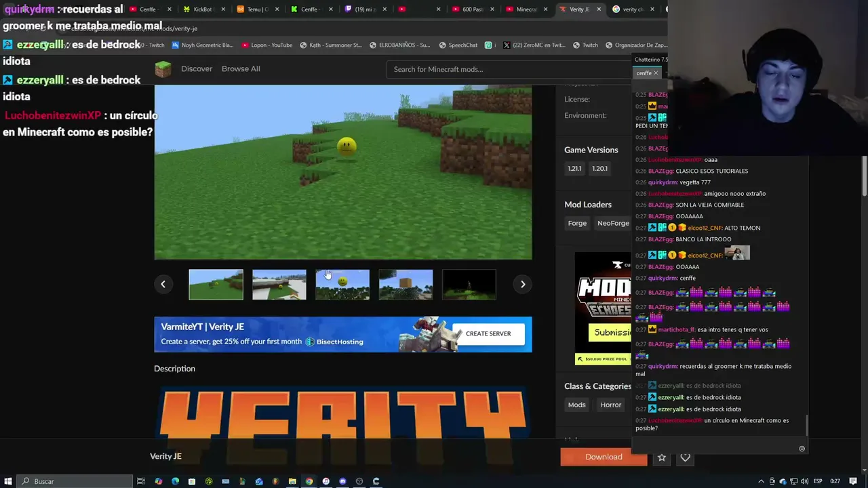The width and height of the screenshot is (868, 488).
Task: Close the cenffe tab in Chatterino
Action: tap(656, 73)
